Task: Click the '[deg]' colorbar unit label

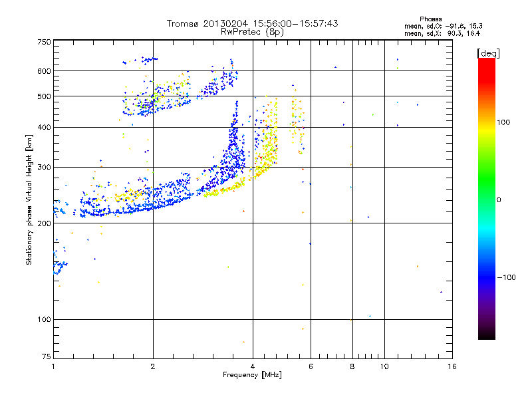Action: click(488, 53)
